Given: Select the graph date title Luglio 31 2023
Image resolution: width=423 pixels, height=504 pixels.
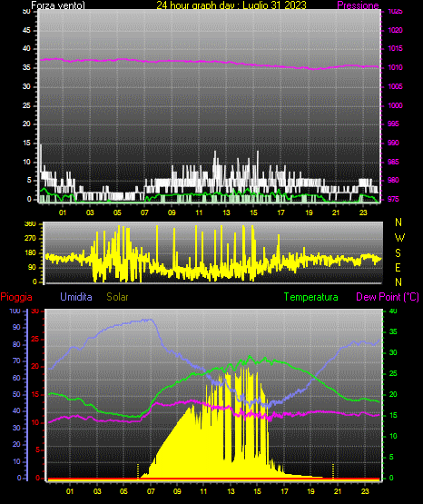Looking at the screenshot, I should pyautogui.click(x=274, y=5).
